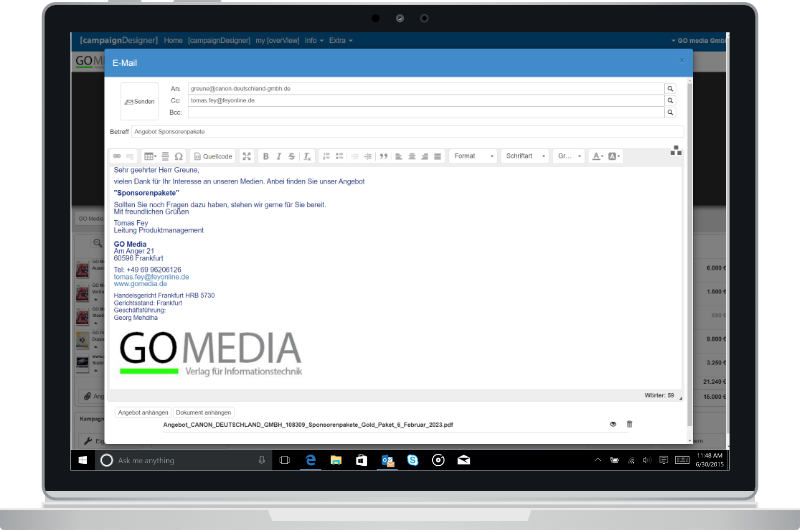
Task: Maximize the editor with the fullscreen icon
Action: tap(247, 156)
